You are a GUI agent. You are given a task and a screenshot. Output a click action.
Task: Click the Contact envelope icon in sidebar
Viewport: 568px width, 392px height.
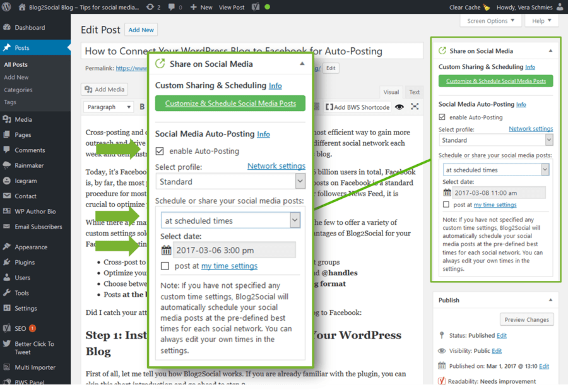click(x=6, y=196)
